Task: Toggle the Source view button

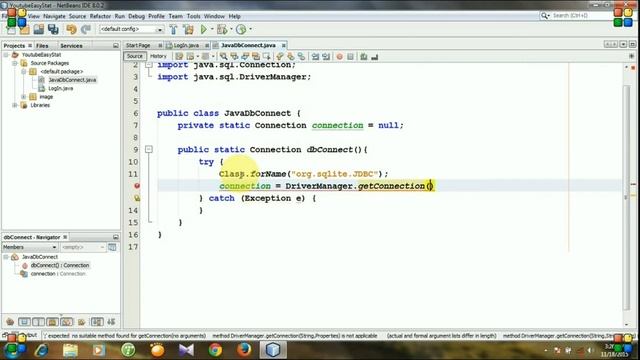Action: (134, 56)
